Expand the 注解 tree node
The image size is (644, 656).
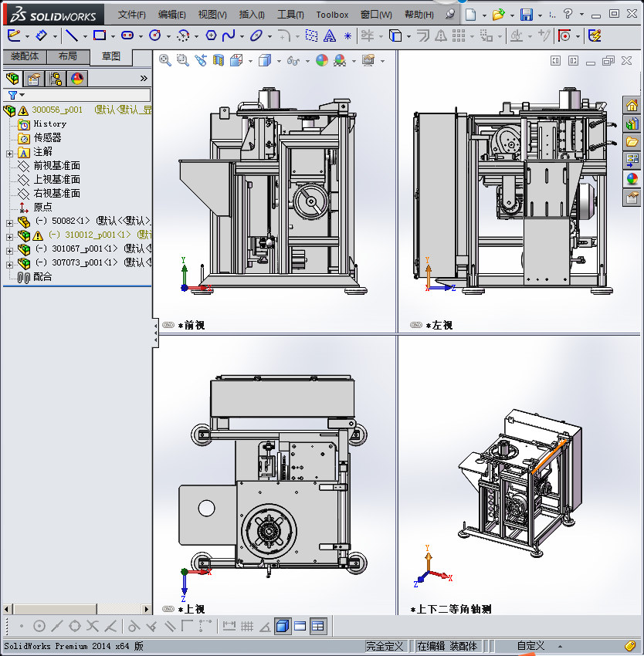9,152
